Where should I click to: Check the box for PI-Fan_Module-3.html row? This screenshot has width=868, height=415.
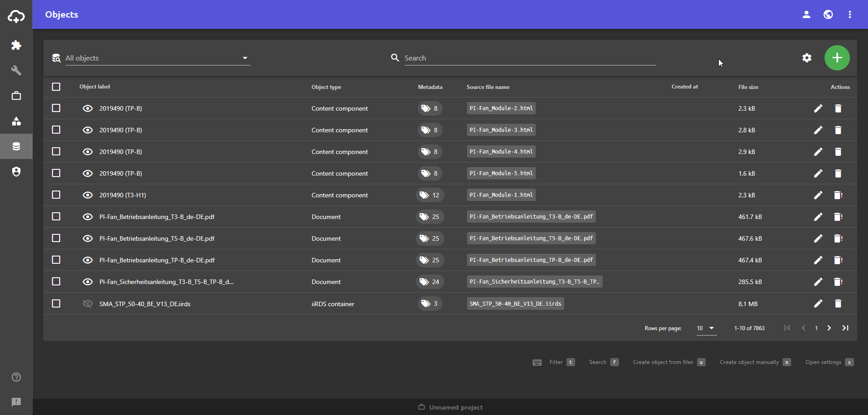tap(56, 130)
